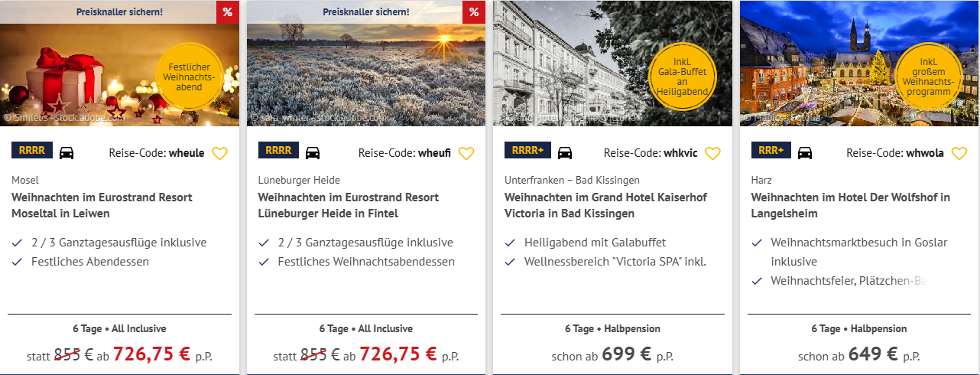Click the Goslar Christmas market photo
This screenshot has width=980, height=375.
point(818,77)
